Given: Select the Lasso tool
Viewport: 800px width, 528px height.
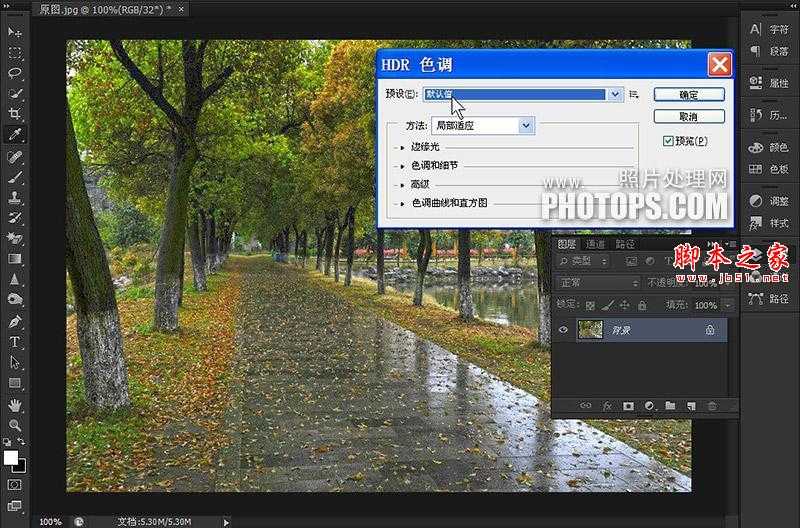Looking at the screenshot, I should click(14, 73).
